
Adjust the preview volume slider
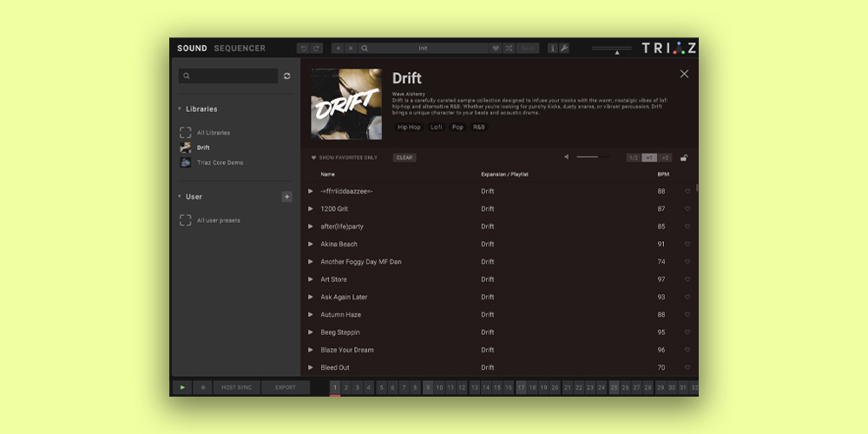[593, 157]
